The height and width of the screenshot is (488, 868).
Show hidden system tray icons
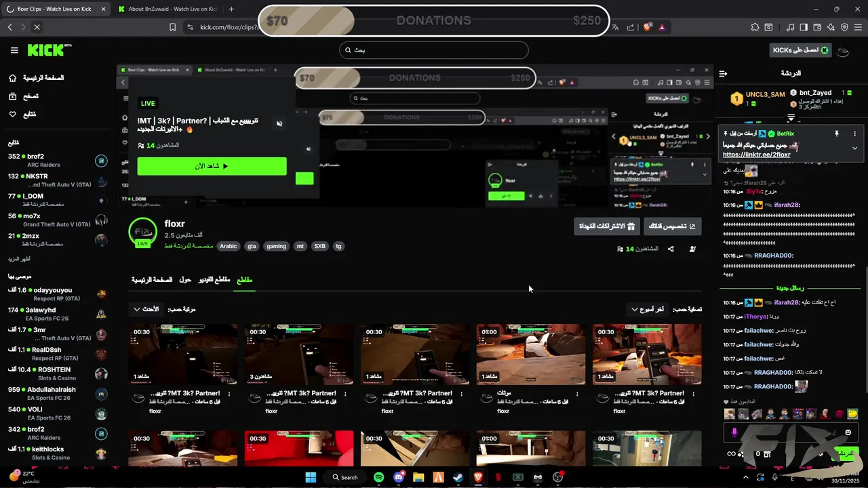coord(746,477)
